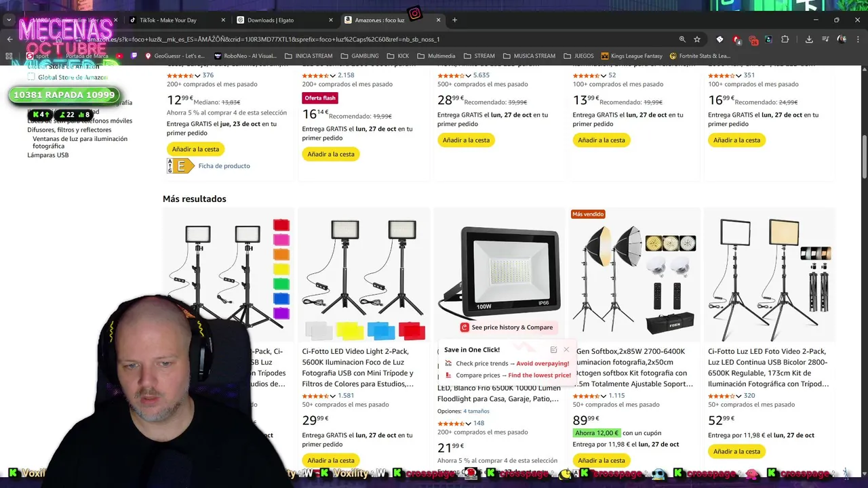The height and width of the screenshot is (488, 868).
Task: Click Añadir a la cesta for 12,99€ item
Action: tap(195, 149)
